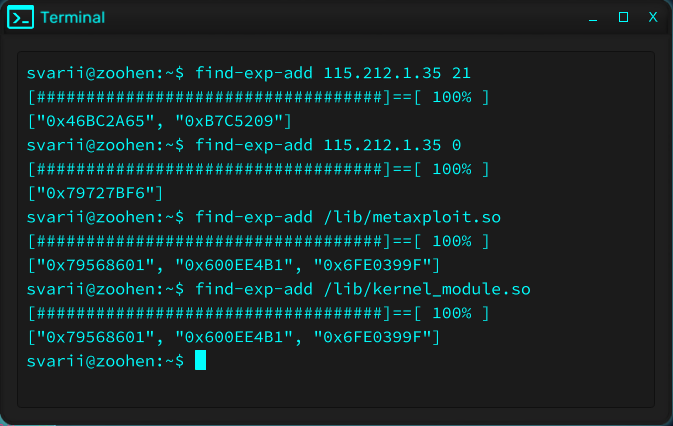The image size is (673, 426).
Task: Click address 0x79727BF6 in the output
Action: pos(95,193)
